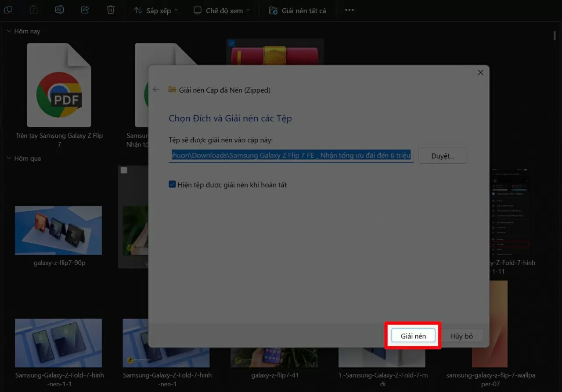Click the Duyệt... browse button
This screenshot has width=562, height=392.
[443, 155]
